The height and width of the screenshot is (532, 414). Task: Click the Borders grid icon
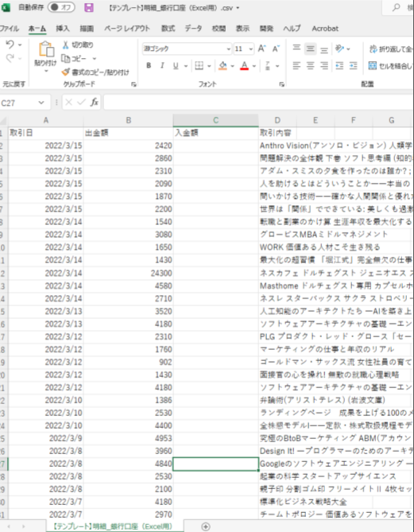[199, 65]
